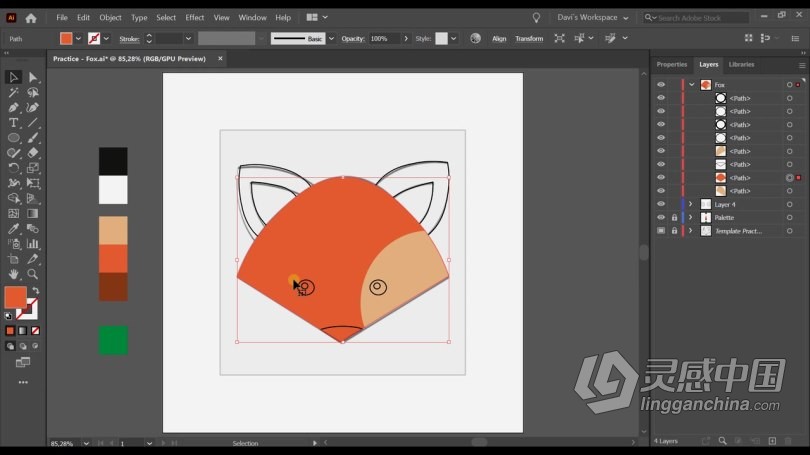Open the Basic brush definition dropdown
Image resolution: width=810 pixels, height=455 pixels.
click(x=331, y=39)
